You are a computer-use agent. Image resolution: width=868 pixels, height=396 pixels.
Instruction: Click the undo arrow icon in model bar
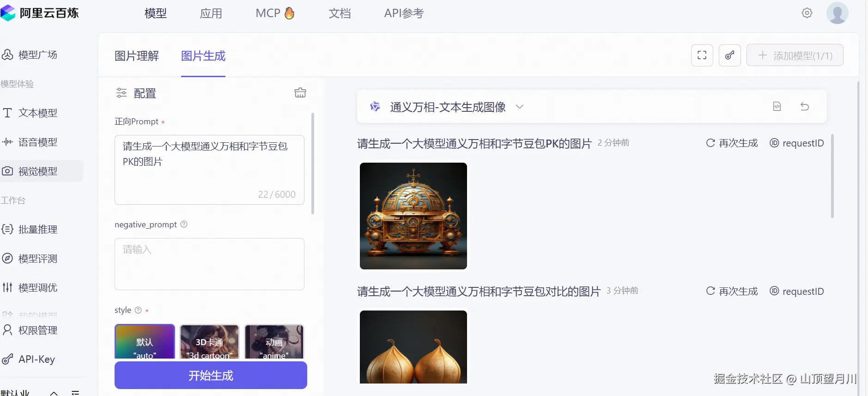click(x=805, y=106)
